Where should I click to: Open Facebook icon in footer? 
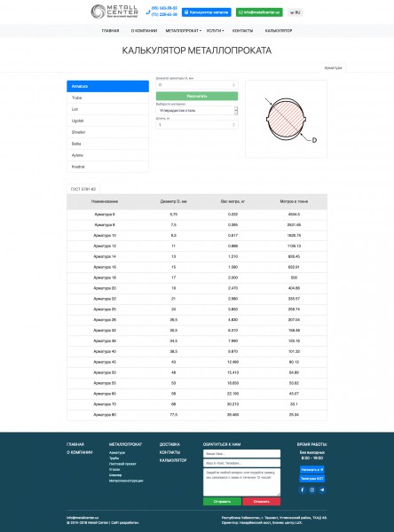[x=303, y=490]
